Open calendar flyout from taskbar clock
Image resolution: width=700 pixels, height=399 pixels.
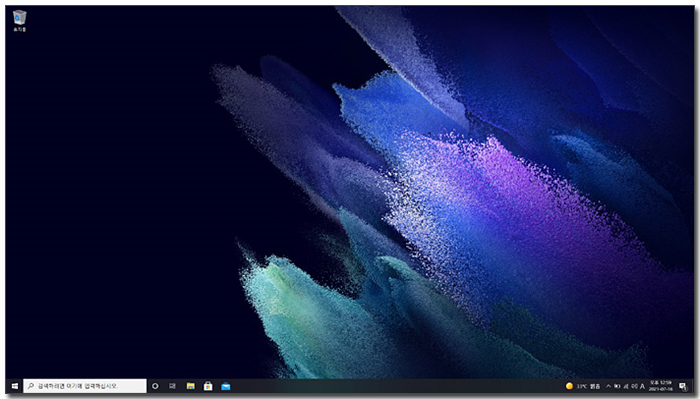[x=661, y=386]
